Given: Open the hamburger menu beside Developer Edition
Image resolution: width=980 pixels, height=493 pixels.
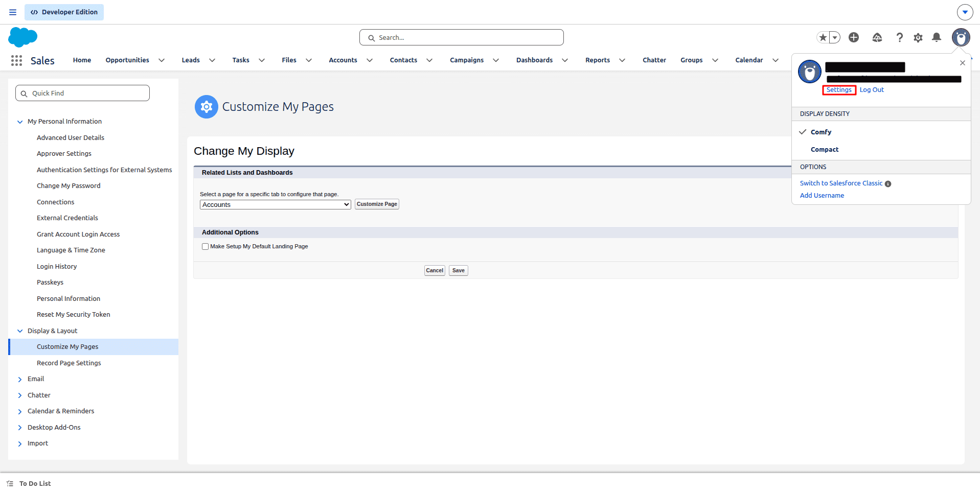Looking at the screenshot, I should [13, 12].
